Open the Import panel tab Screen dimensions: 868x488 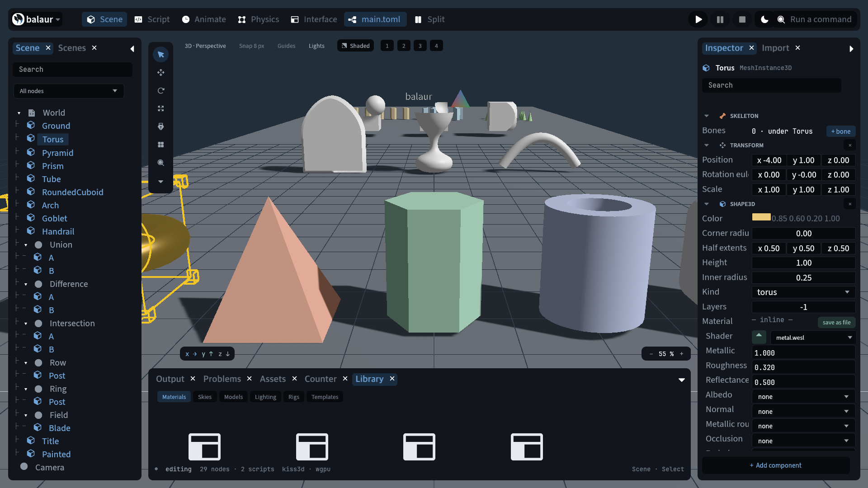775,48
